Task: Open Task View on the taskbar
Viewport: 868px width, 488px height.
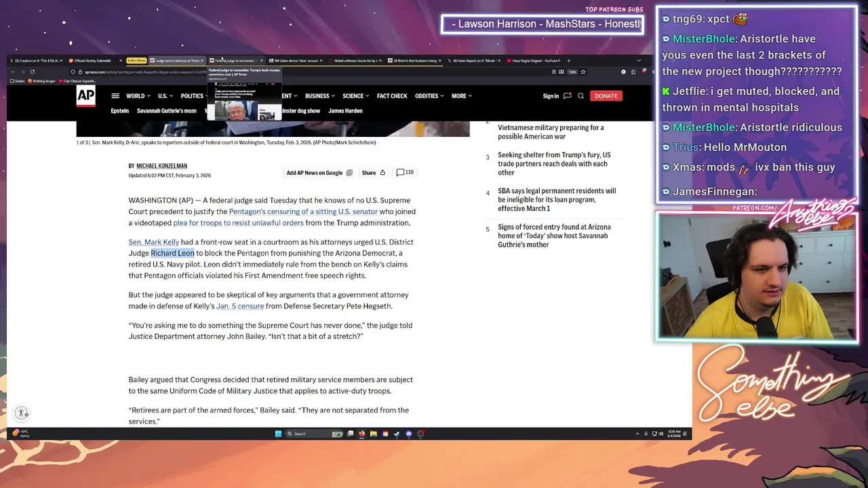Action: [350, 434]
